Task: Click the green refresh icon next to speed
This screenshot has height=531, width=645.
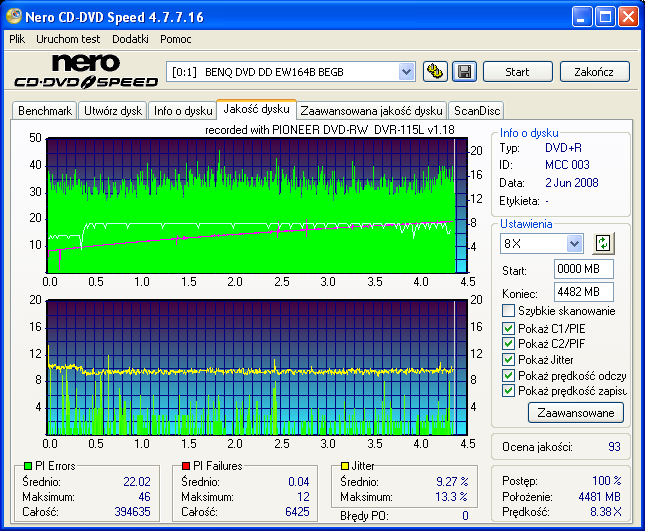Action: (603, 243)
